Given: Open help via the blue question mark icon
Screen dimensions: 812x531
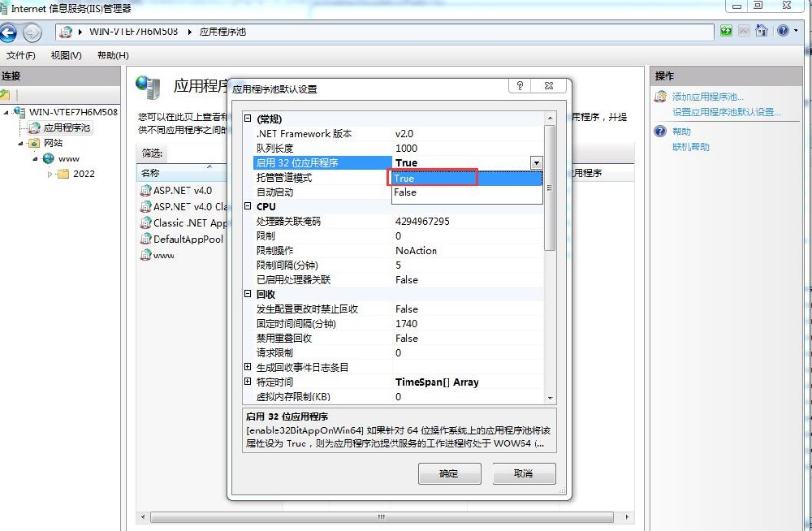Looking at the screenshot, I should coord(783,30).
